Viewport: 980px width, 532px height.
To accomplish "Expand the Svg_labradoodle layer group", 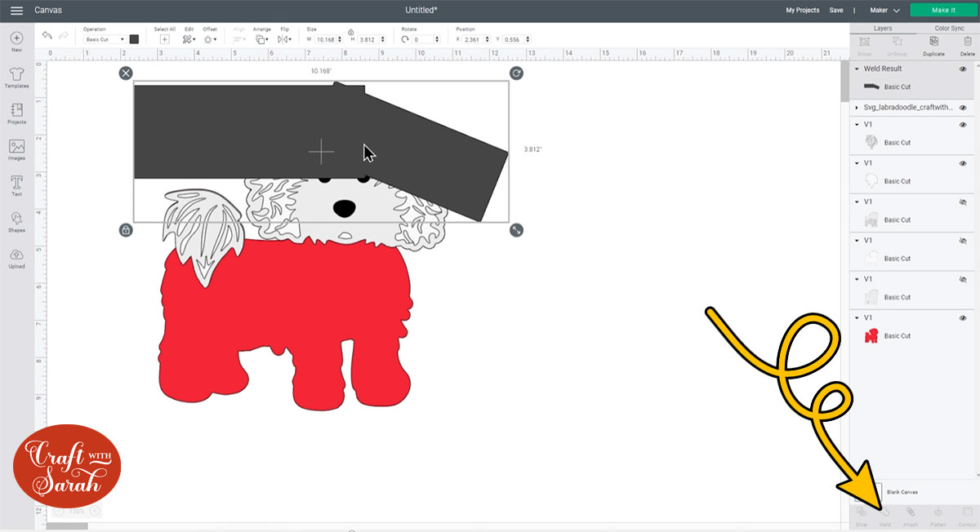I will (x=857, y=108).
